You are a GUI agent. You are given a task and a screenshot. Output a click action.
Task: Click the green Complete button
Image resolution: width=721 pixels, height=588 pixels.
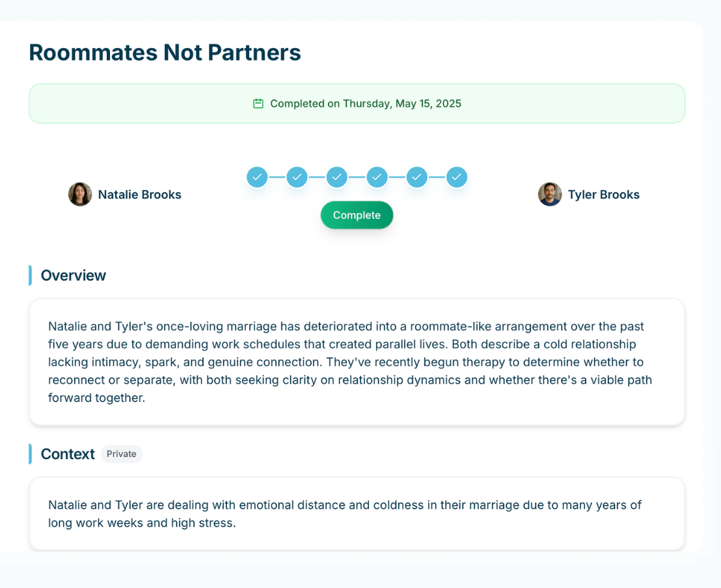click(x=357, y=215)
